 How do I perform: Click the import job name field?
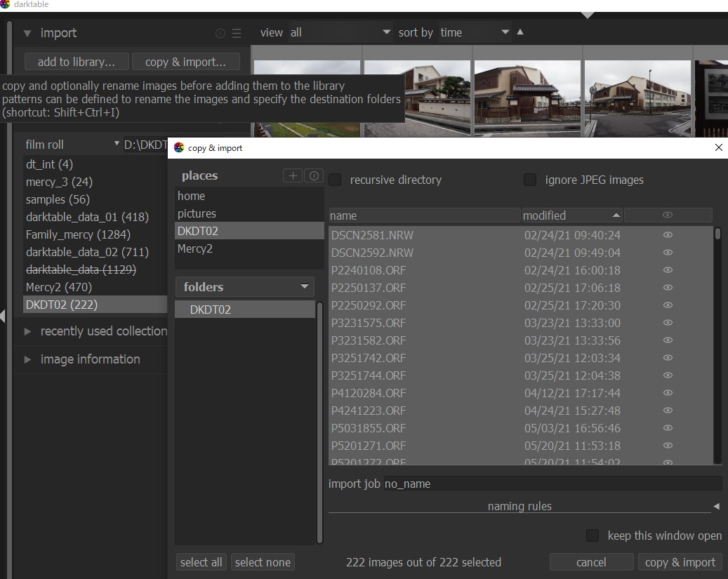click(552, 484)
